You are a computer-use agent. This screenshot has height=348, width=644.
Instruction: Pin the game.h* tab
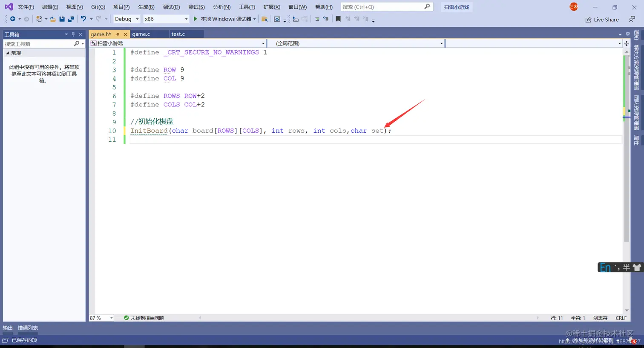[x=118, y=34]
